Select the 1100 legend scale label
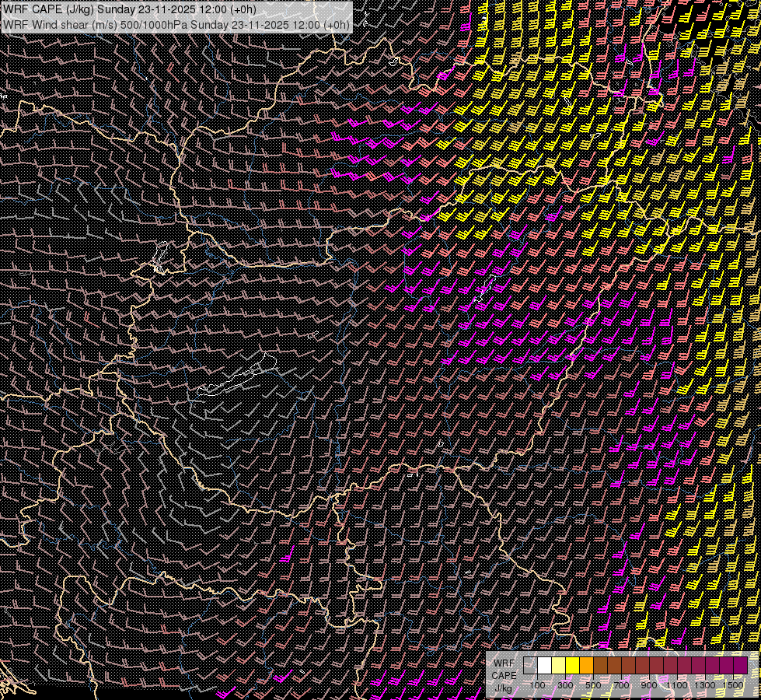Image resolution: width=761 pixels, height=700 pixels. [677, 685]
